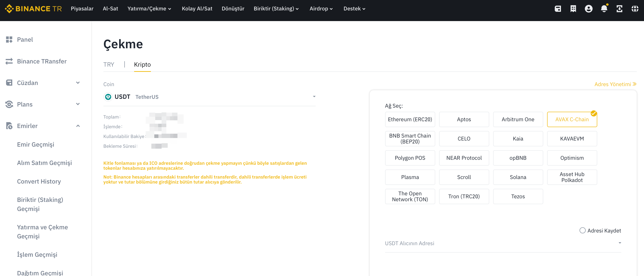Image resolution: width=644 pixels, height=276 pixels.
Task: Open the USDT Alıcının Adresi dropdown arrow
Action: coord(620,243)
